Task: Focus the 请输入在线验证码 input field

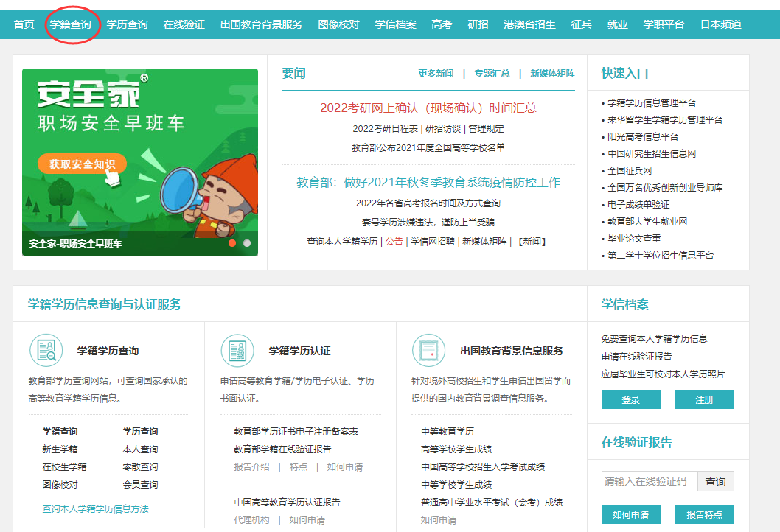Action: pyautogui.click(x=650, y=481)
